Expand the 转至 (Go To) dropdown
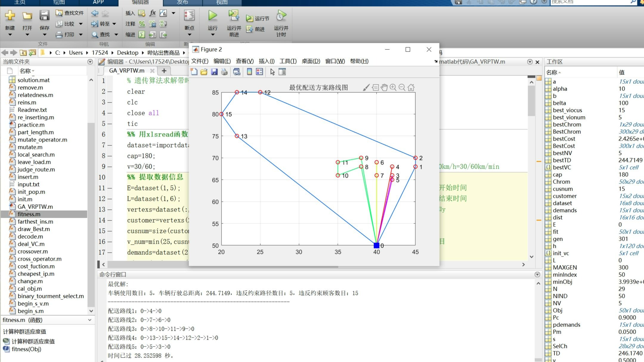The height and width of the screenshot is (362, 644). point(114,24)
